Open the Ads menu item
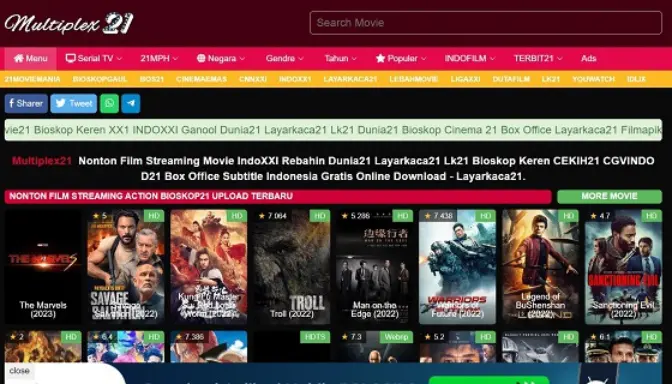672x384 pixels. tap(588, 58)
